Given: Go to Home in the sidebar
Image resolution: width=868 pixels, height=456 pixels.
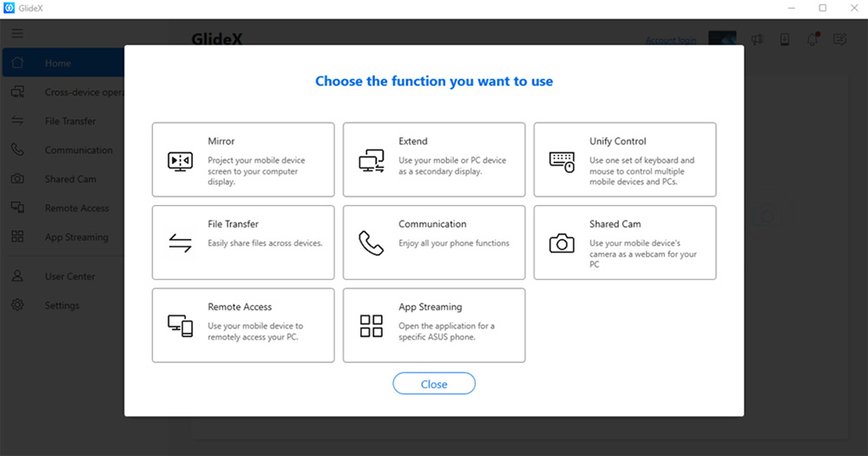Looking at the screenshot, I should pos(58,63).
